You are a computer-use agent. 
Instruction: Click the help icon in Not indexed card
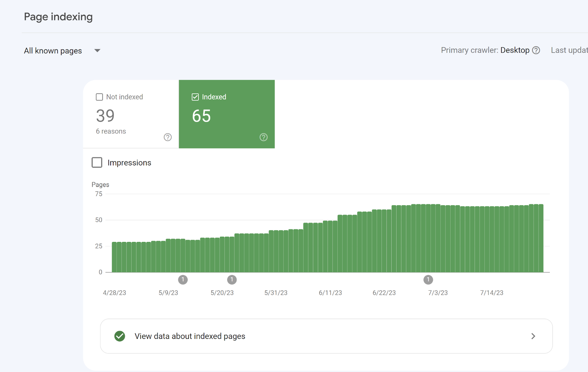pyautogui.click(x=168, y=137)
